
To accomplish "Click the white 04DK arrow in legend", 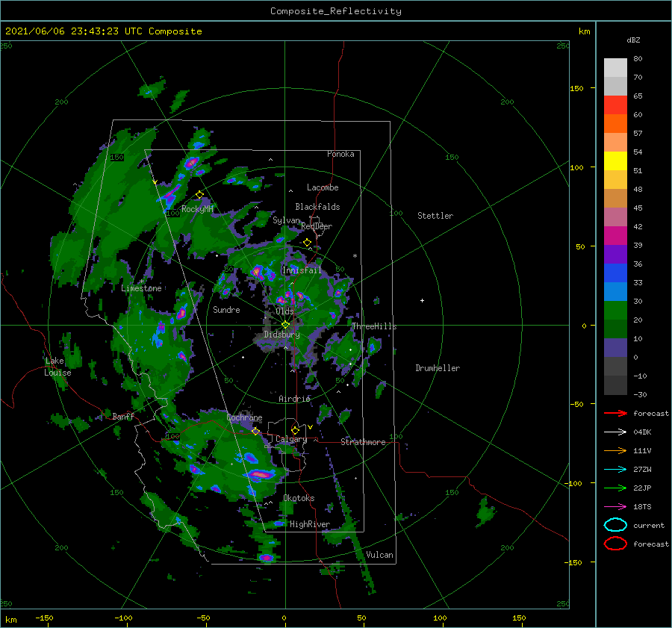I will tap(615, 432).
